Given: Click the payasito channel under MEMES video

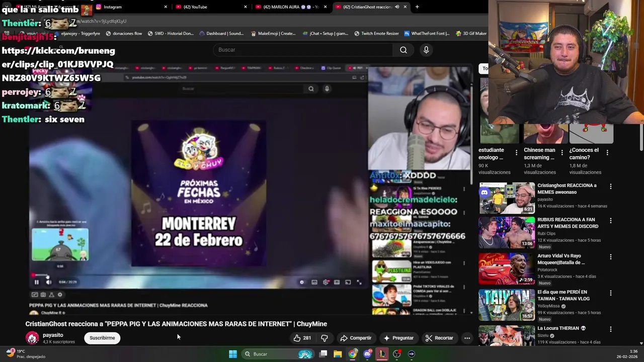Looking at the screenshot, I should 545,199.
